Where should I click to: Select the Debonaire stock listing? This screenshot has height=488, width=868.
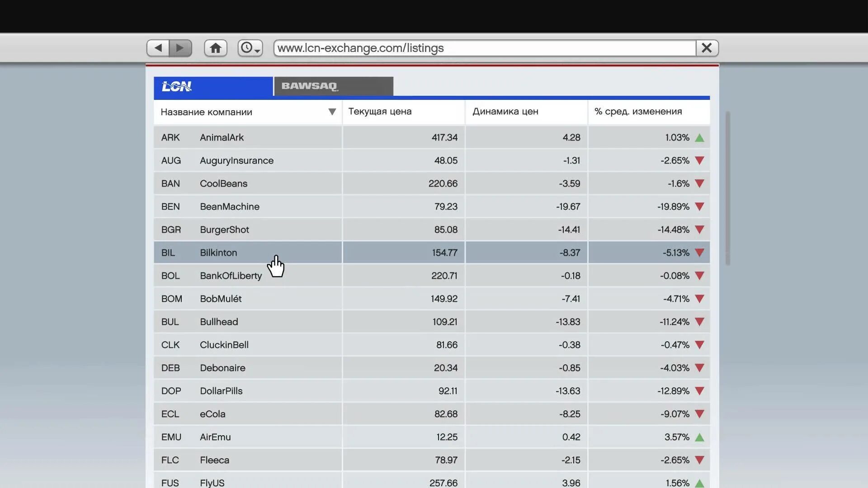pos(222,368)
